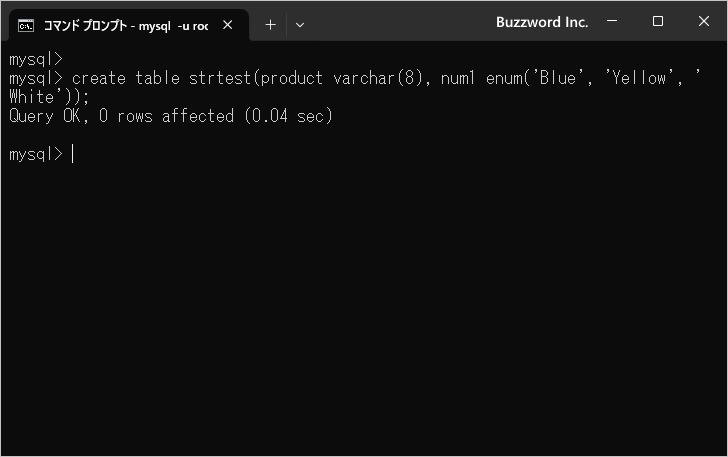Place cursor at the last mysql> prompt
Viewport: 728px width, 457px height.
[x=72, y=154]
